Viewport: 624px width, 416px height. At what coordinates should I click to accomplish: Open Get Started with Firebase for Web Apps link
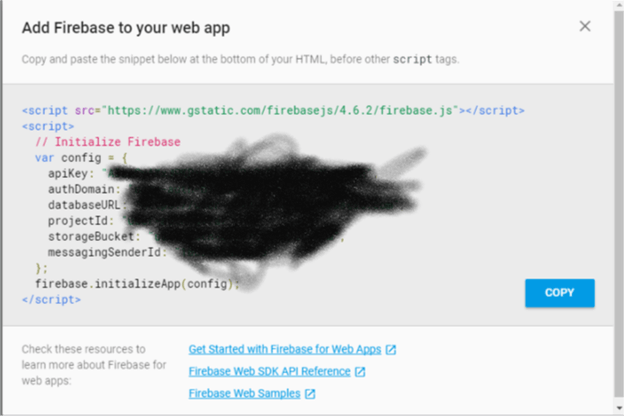click(x=286, y=350)
